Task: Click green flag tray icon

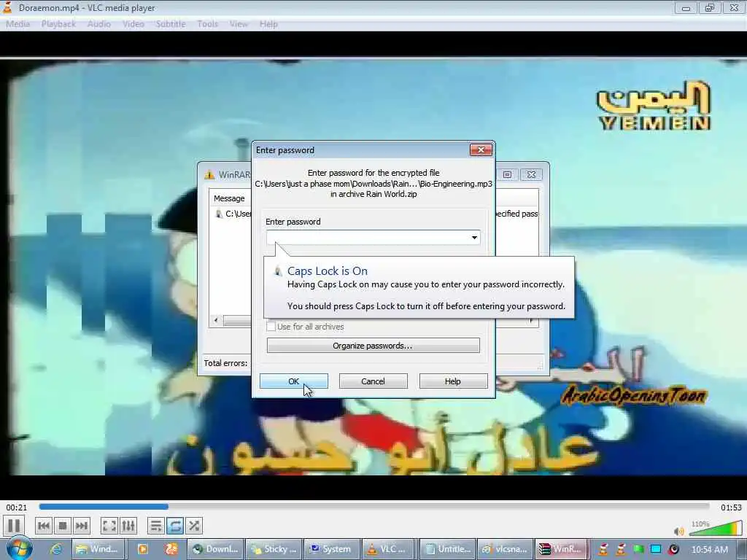Action: pyautogui.click(x=638, y=549)
